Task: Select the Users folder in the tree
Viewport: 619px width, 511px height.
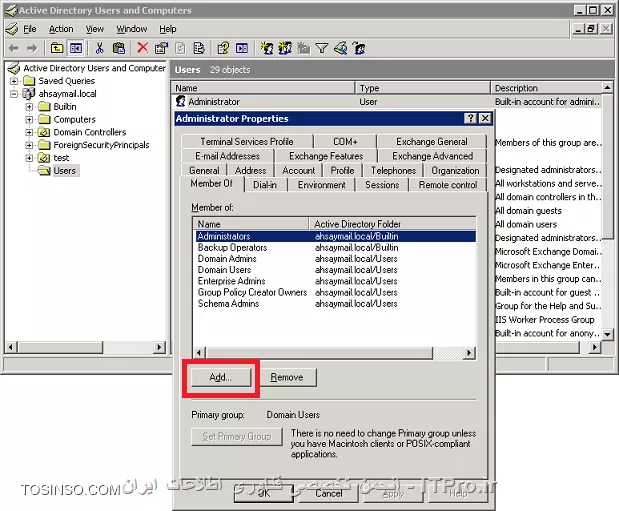Action: coord(64,171)
